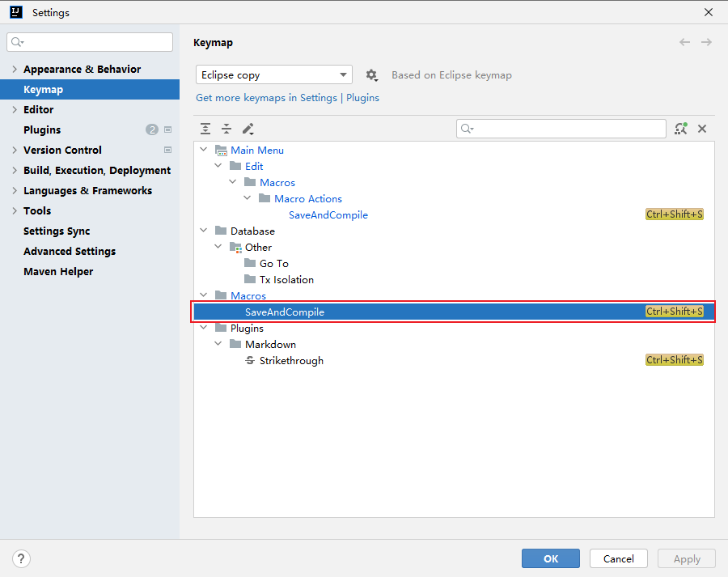
Task: Open the Help question mark button
Action: point(22,558)
